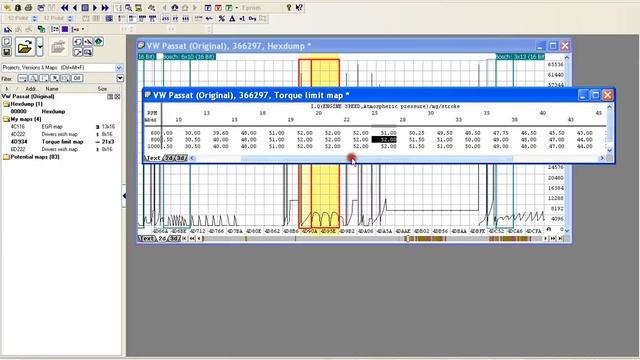Click the green home icon in left panel
The height and width of the screenshot is (360, 640).
(x=99, y=42)
